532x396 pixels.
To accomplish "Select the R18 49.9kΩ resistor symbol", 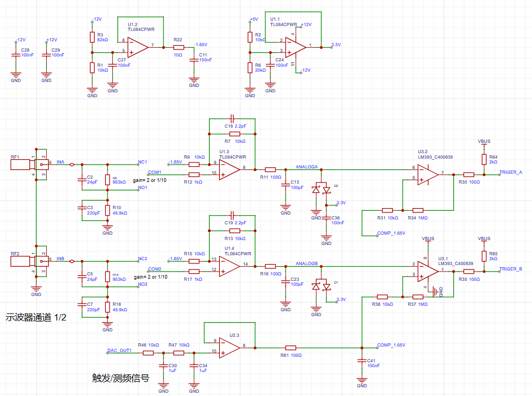I will (107, 307).
